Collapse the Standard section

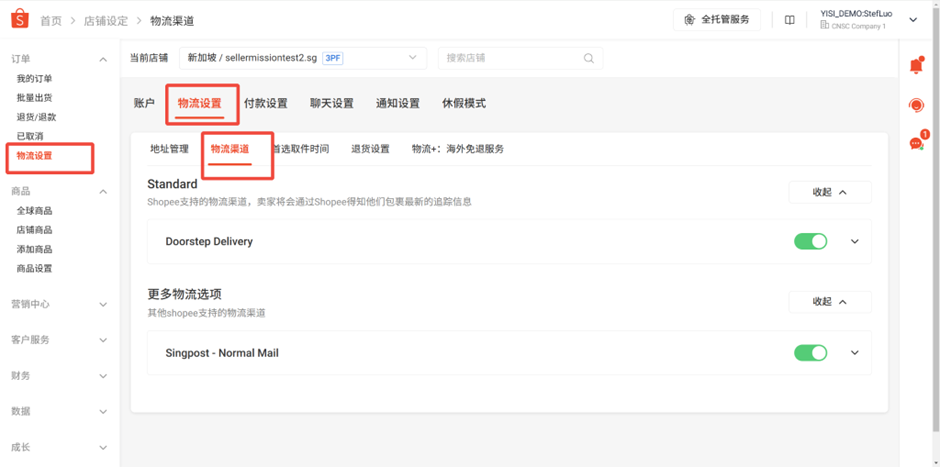point(830,192)
